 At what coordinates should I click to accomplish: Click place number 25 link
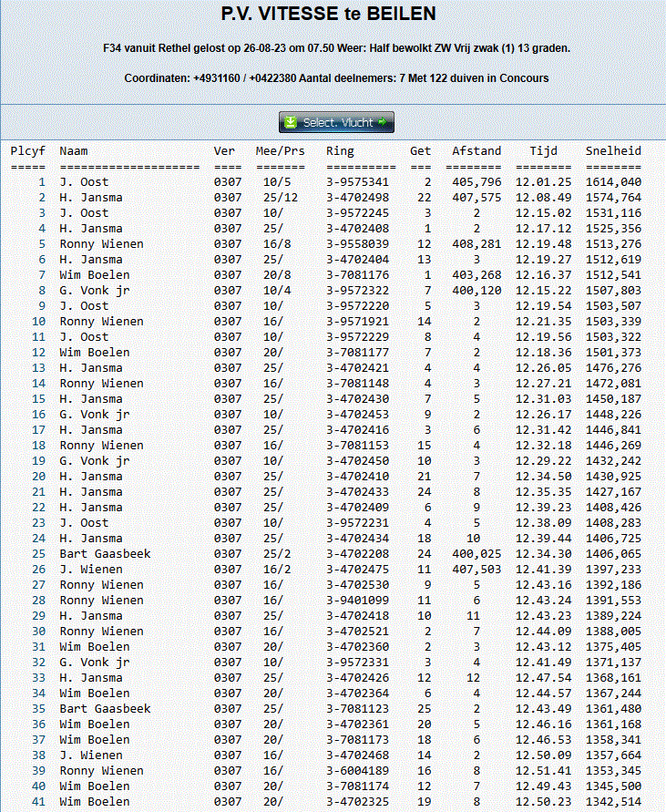[39, 554]
